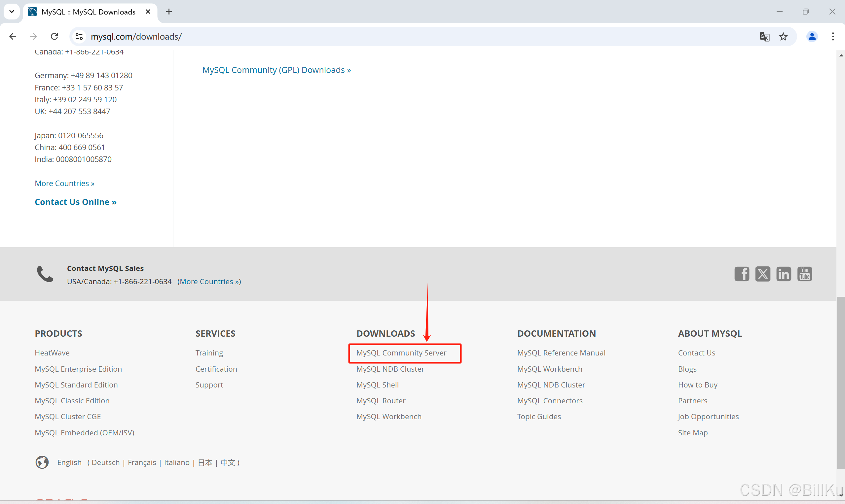Open site information icon in address bar

(79, 36)
